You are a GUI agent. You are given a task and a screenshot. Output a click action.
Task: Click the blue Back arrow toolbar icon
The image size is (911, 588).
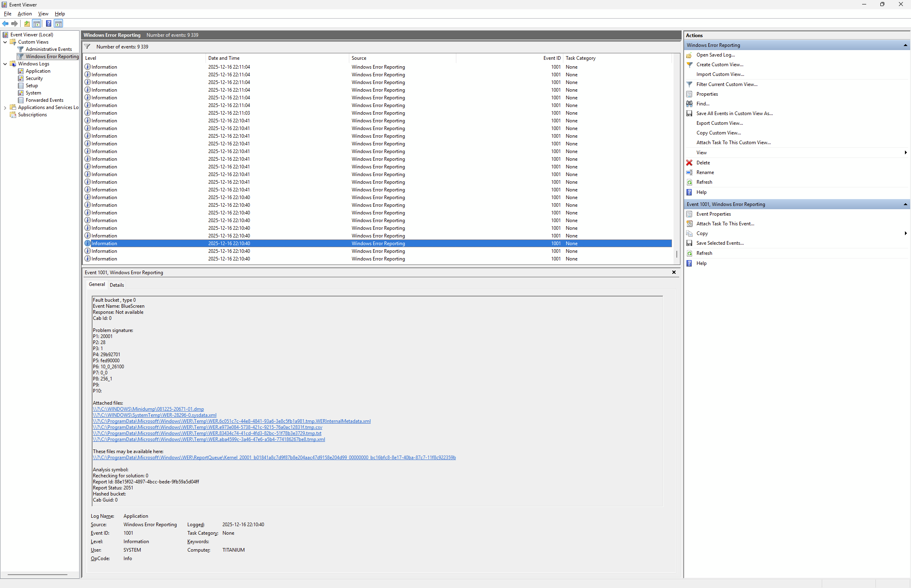pos(5,23)
